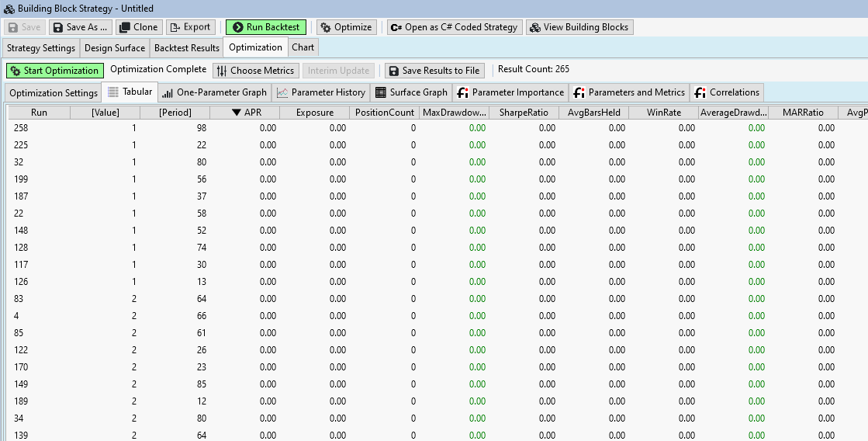Export the strategy

pos(190,27)
